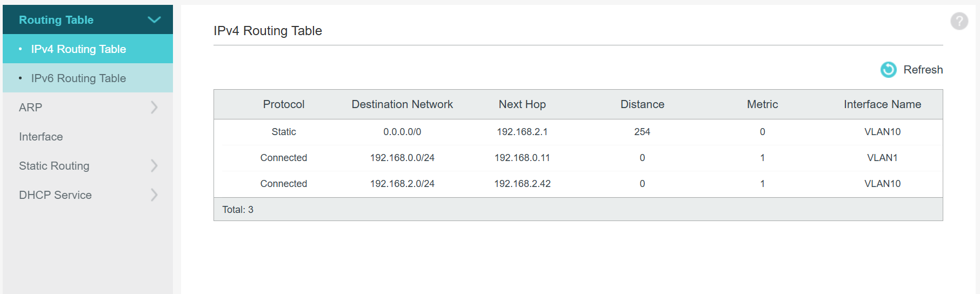The width and height of the screenshot is (980, 294).
Task: Click the Interface Name column header
Action: pyautogui.click(x=882, y=104)
